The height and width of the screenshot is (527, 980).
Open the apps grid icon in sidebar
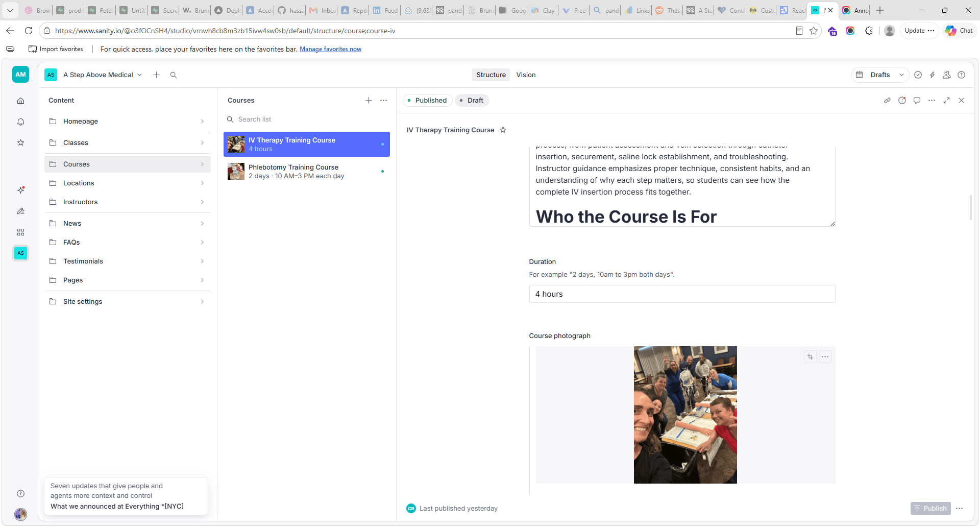point(20,232)
